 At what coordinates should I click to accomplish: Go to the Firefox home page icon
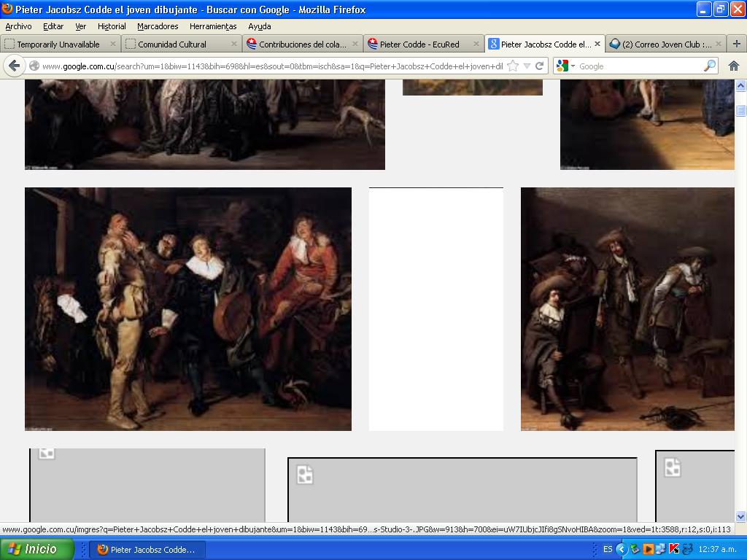pyautogui.click(x=734, y=66)
